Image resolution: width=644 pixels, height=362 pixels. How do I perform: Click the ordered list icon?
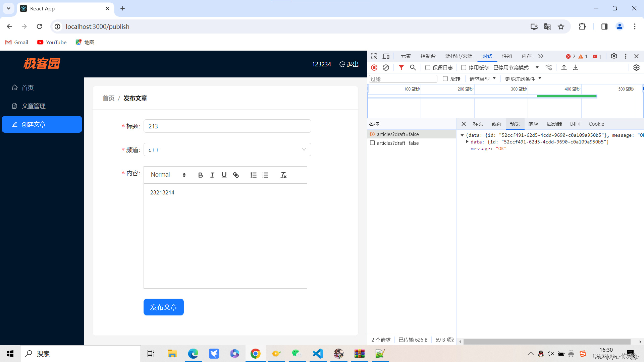pos(253,175)
